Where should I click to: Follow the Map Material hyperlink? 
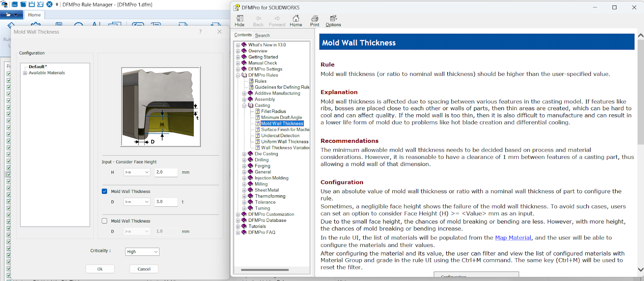(513, 238)
